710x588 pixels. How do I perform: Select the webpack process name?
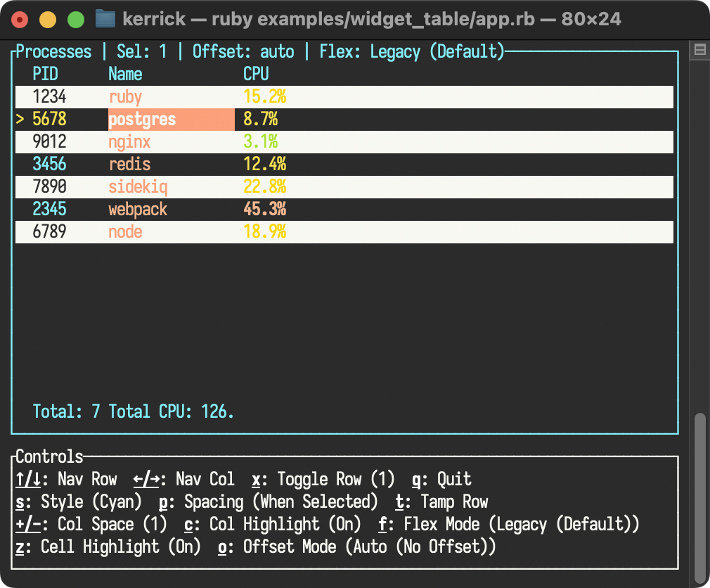click(x=138, y=210)
